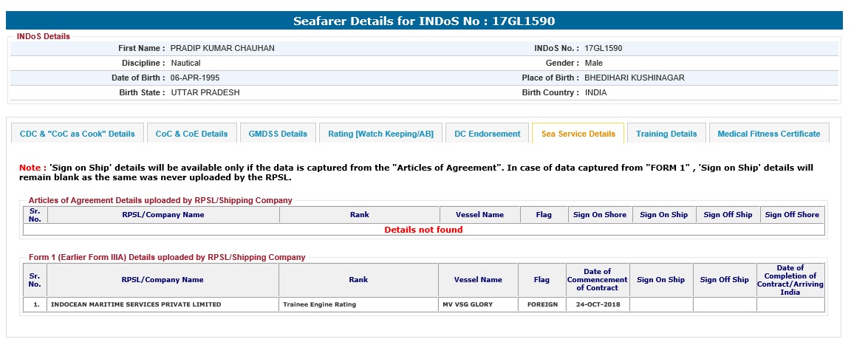Select the GMDSS Details tab
Screen dimensions: 868x342
point(278,134)
